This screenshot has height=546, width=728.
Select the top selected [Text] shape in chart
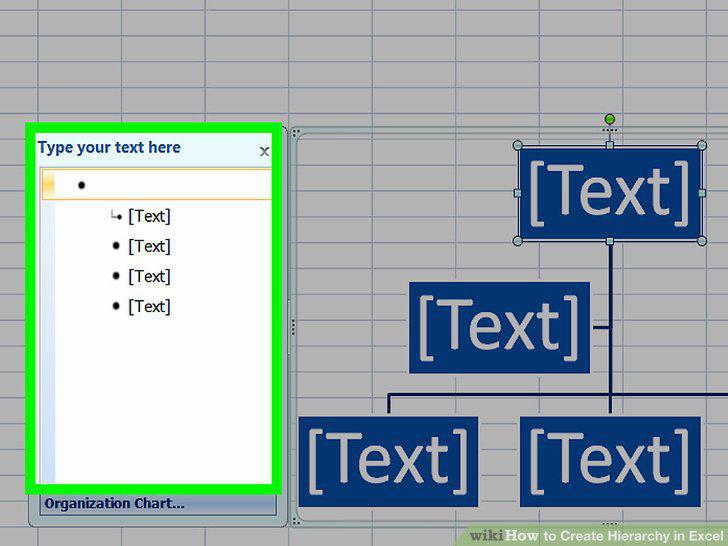610,193
